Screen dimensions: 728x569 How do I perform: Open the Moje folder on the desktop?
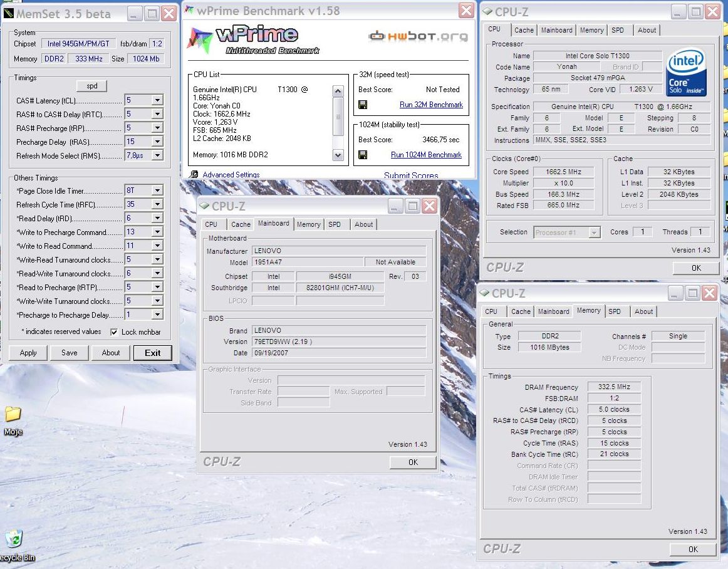coord(13,421)
